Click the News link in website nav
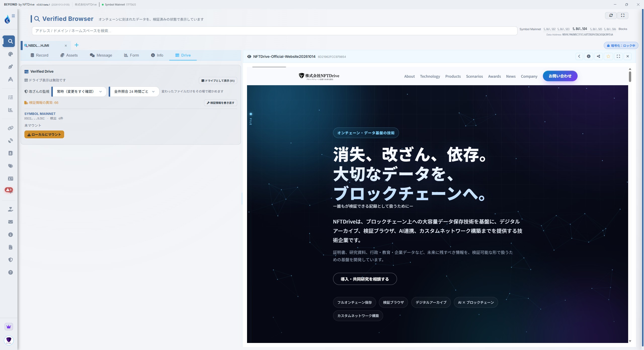Image resolution: width=644 pixels, height=350 pixels. tap(511, 76)
